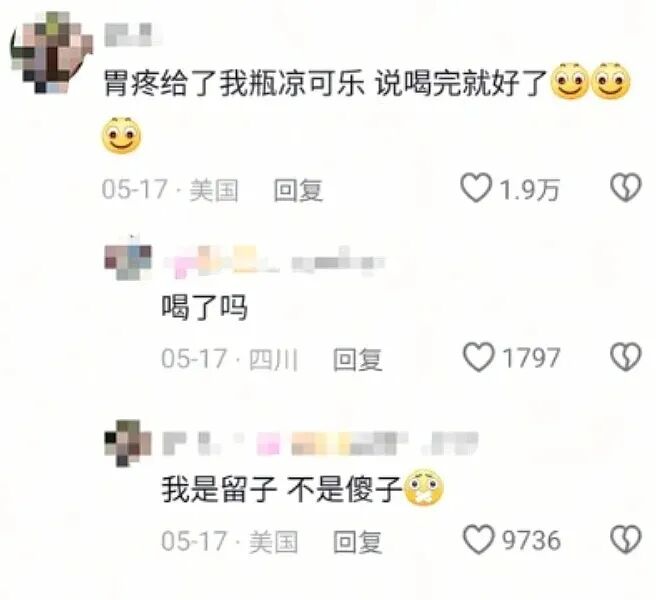Like the 喝了吗 reply
656x600 pixels.
click(x=479, y=357)
